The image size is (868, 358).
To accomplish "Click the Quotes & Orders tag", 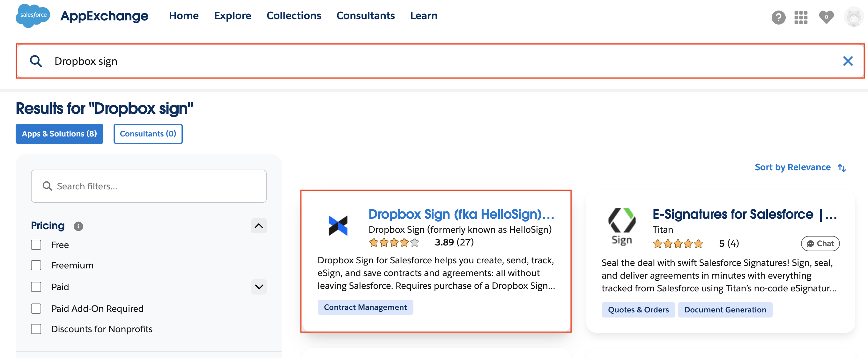I will pos(638,310).
